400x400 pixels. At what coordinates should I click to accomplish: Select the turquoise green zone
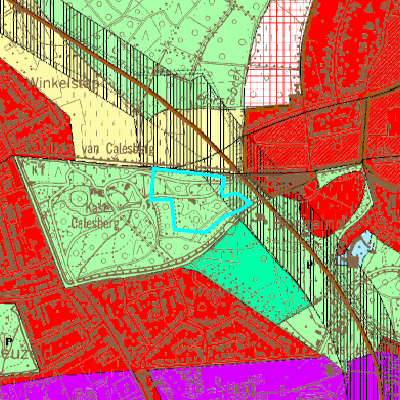coord(250,273)
